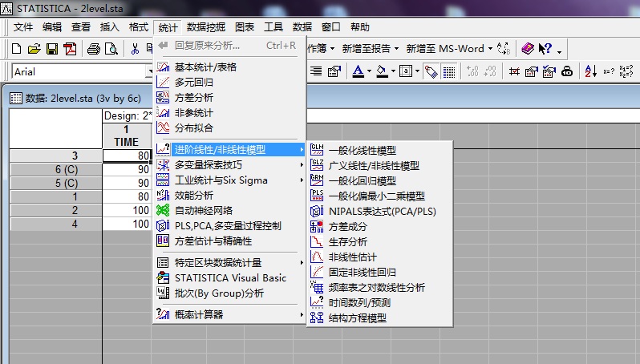This screenshot has width=640, height=364.
Task: Select TIME column header
Action: 127,135
